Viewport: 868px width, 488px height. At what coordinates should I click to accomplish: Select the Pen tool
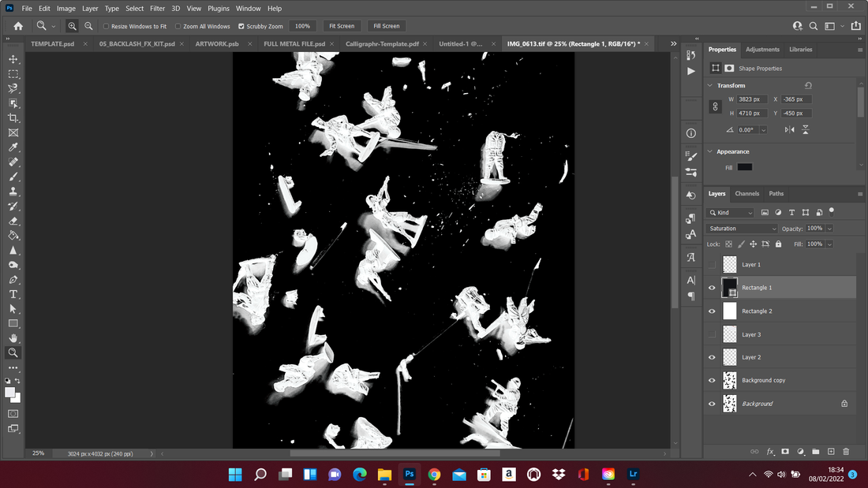pos(13,279)
